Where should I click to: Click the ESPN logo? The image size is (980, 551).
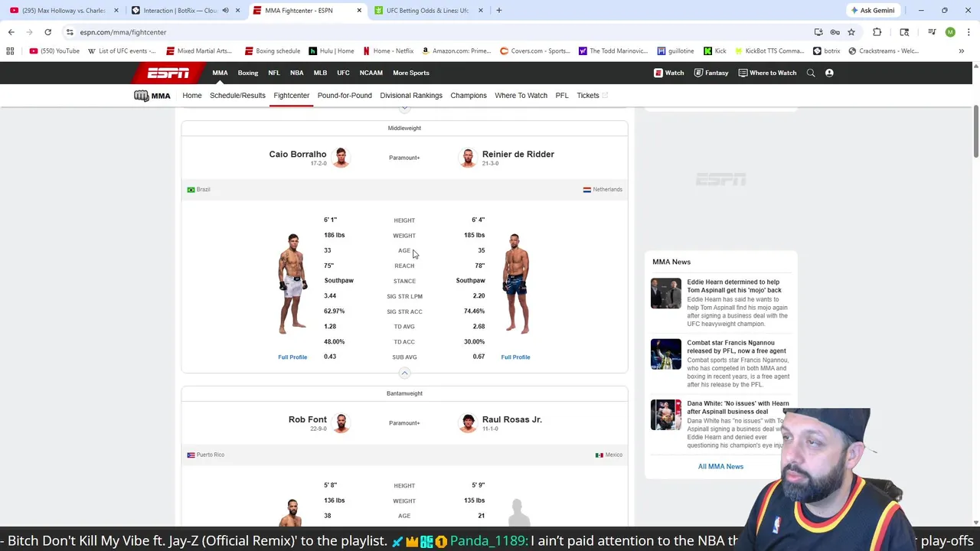coord(168,73)
